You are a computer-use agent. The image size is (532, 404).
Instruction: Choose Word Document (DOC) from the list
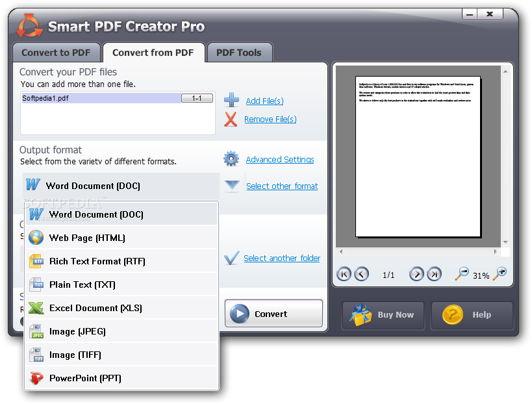[121, 214]
